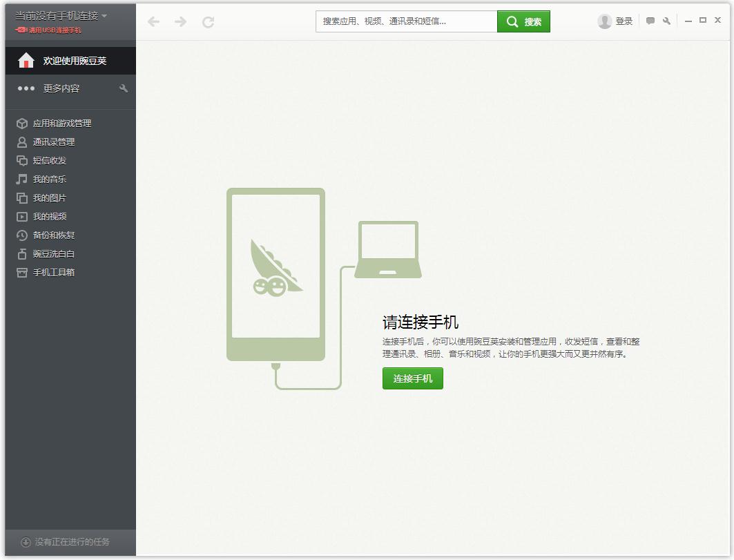The width and height of the screenshot is (734, 560).
Task: Open settings via top-right wrench icon
Action: (666, 21)
